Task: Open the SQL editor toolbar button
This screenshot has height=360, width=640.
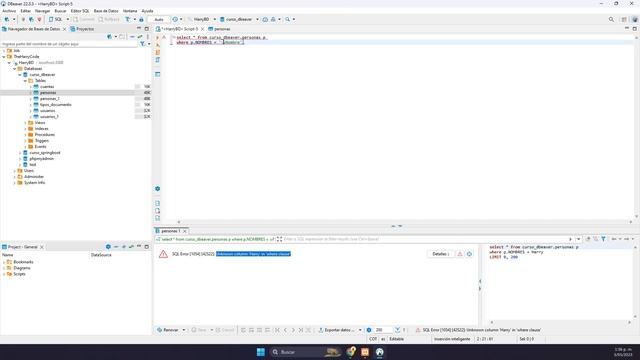Action: (56, 19)
